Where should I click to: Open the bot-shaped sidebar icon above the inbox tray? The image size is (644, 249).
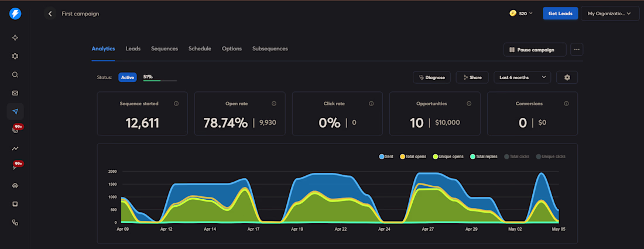15,185
